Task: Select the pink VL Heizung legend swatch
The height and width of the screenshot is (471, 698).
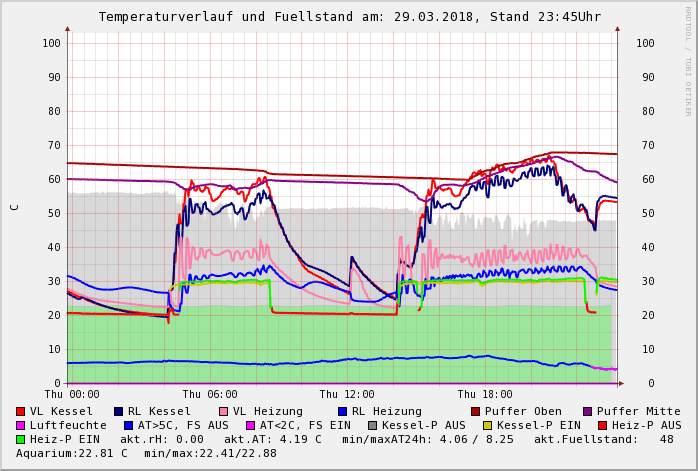Action: point(224,411)
